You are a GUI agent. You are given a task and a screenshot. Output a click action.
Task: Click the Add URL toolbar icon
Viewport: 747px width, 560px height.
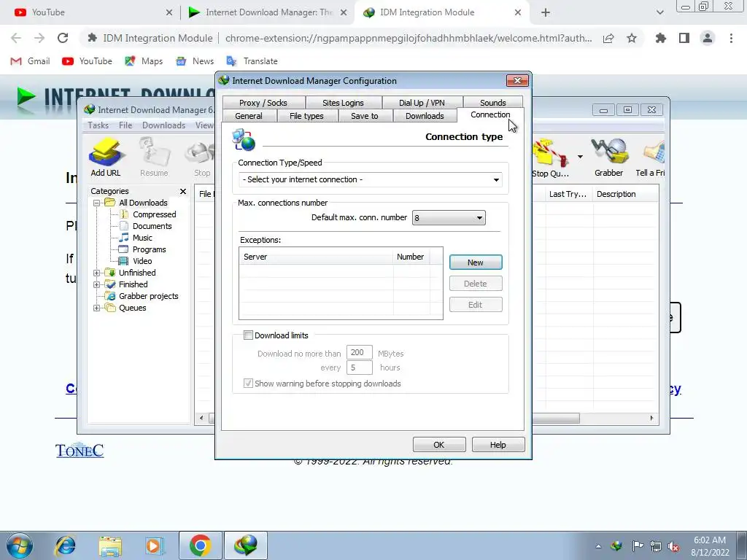(x=106, y=157)
